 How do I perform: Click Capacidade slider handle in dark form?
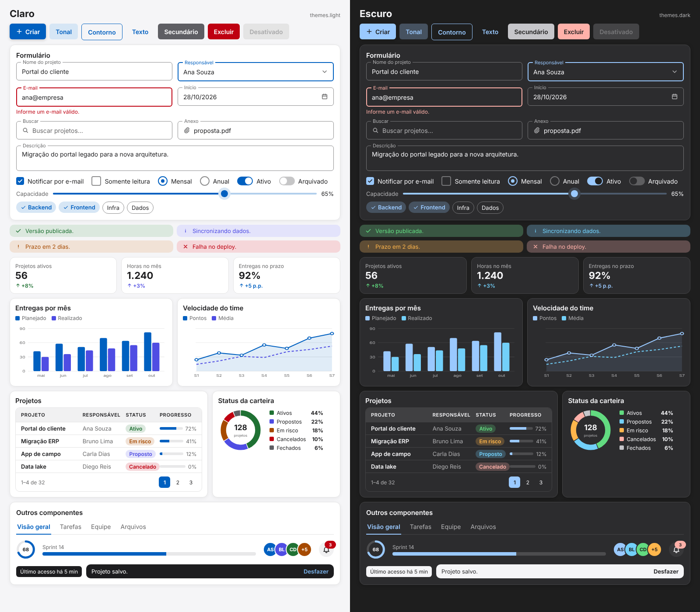coord(574,194)
